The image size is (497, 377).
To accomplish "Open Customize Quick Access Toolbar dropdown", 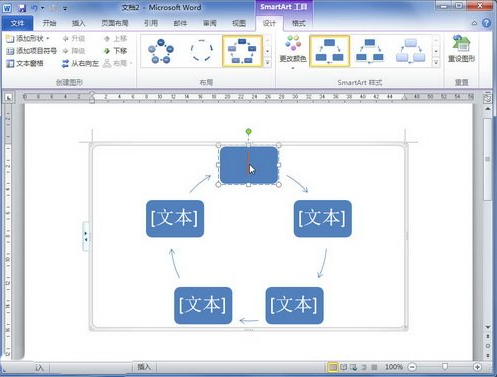I will pyautogui.click(x=65, y=8).
